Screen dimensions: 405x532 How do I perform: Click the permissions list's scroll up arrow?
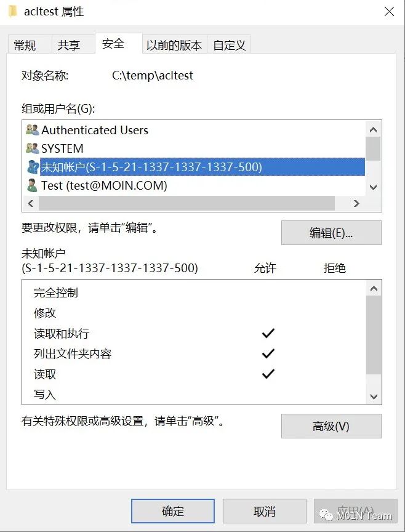[374, 289]
